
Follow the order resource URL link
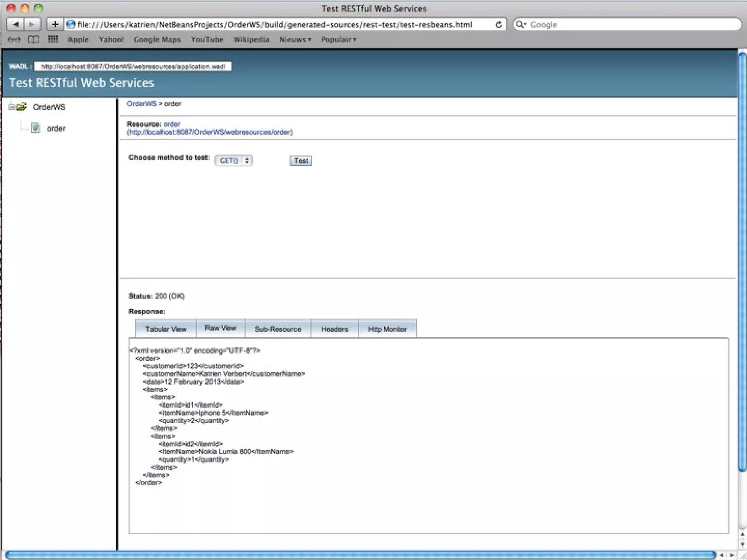210,132
